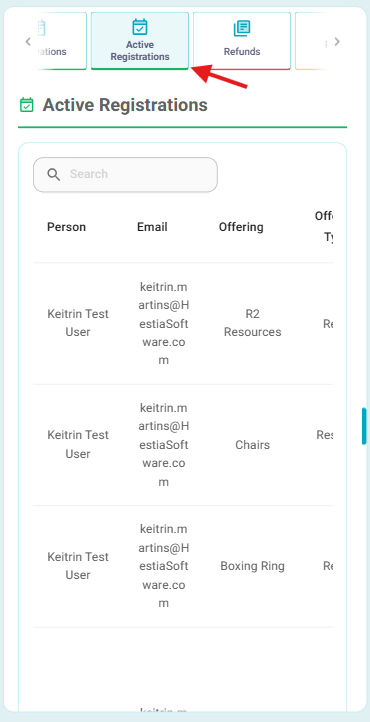Sort by the Email column header
The width and height of the screenshot is (370, 722).
pos(152,227)
